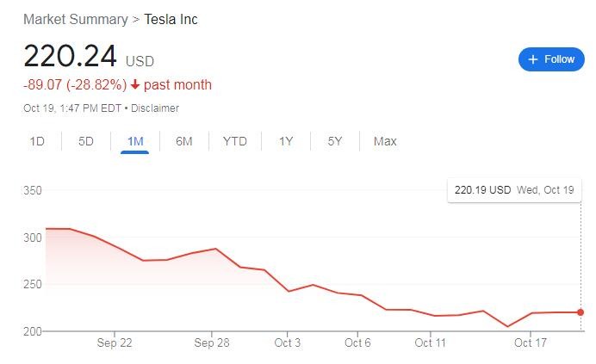Click the red down-arrow change indicator
The height and width of the screenshot is (364, 596).
[x=135, y=85]
